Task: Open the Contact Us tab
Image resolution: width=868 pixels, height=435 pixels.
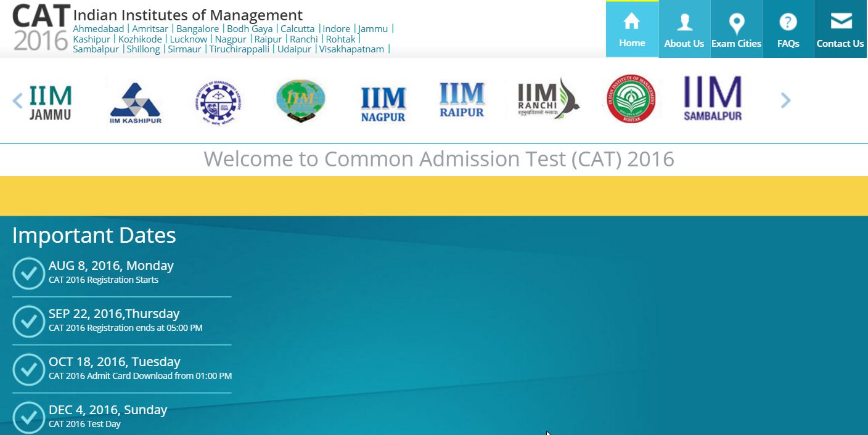Action: pos(840,29)
